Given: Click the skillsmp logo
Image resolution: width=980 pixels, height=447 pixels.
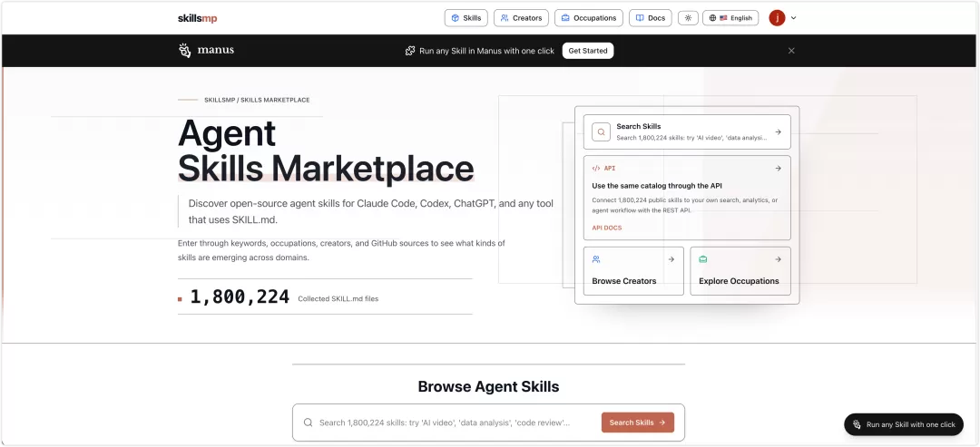Looking at the screenshot, I should click(198, 18).
